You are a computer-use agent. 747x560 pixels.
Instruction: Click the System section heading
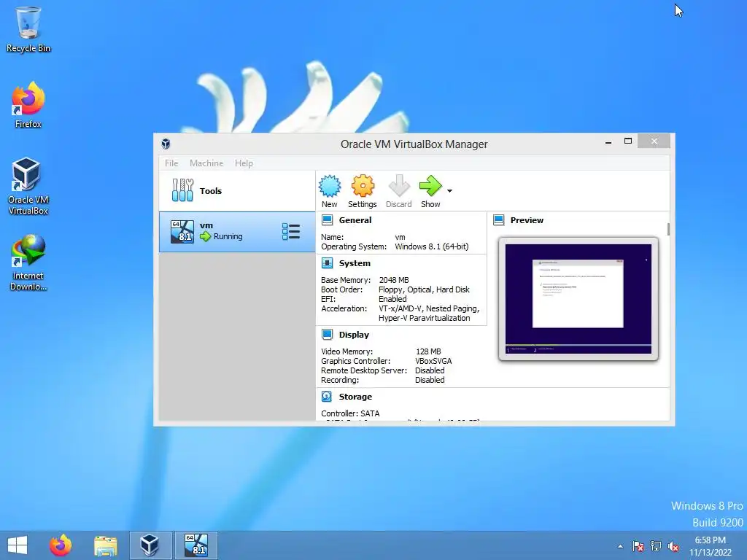point(355,262)
